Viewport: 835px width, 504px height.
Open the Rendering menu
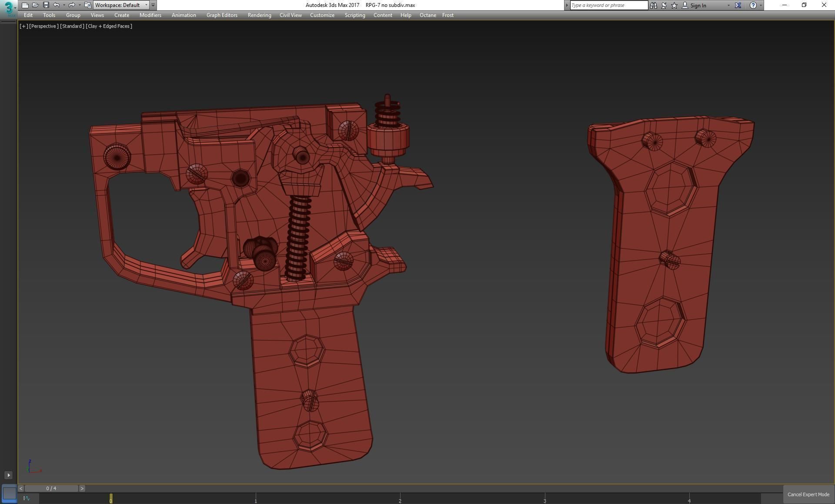coord(259,15)
